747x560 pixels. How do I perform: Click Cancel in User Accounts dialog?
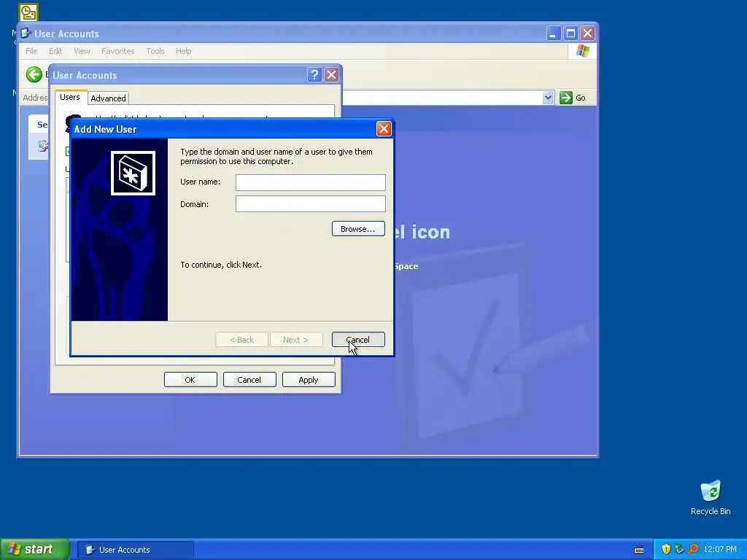[249, 379]
